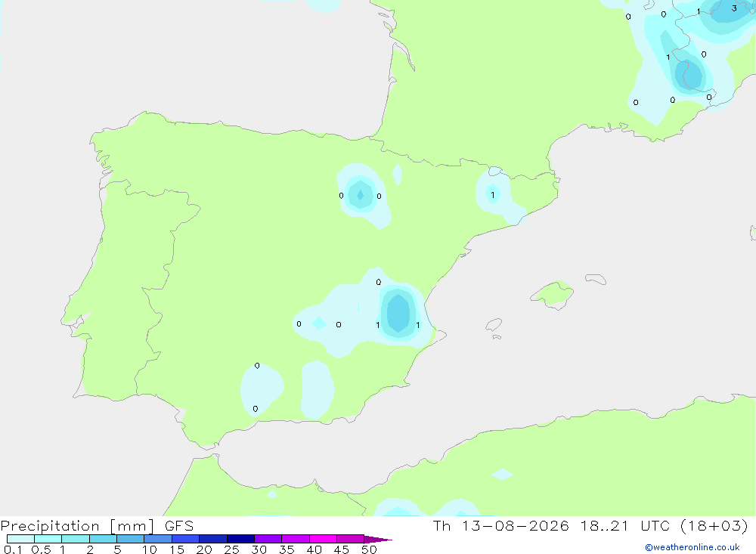Click the "50" legend scale label
756x554 pixels.
coord(369,549)
